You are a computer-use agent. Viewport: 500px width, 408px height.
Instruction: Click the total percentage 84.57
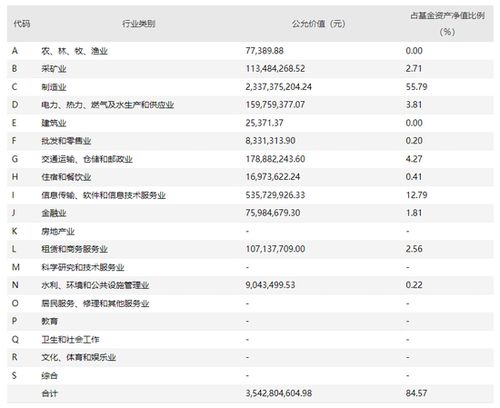tap(416, 393)
